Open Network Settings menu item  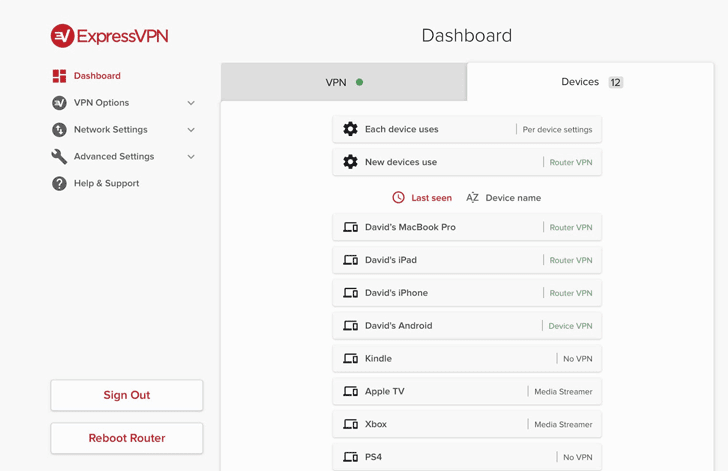point(110,130)
